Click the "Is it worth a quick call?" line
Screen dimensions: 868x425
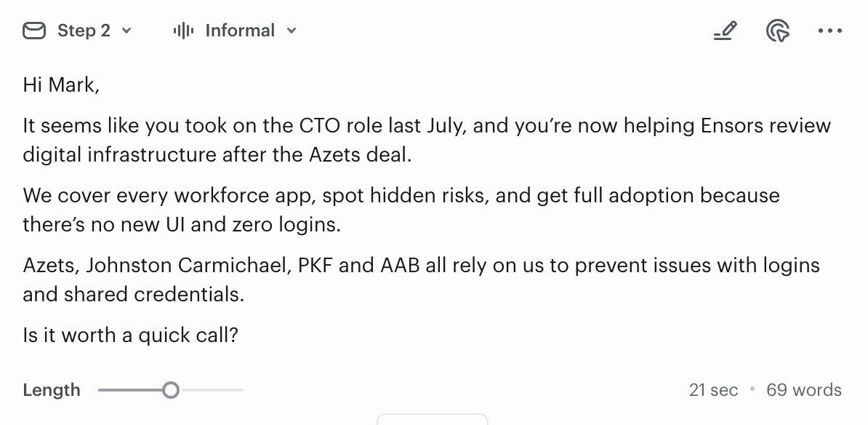pyautogui.click(x=131, y=335)
